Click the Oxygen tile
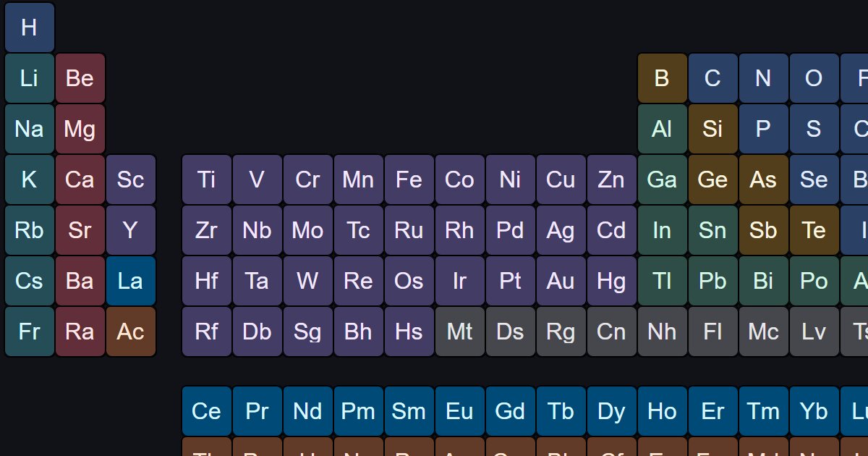This screenshot has height=456, width=868. pyautogui.click(x=814, y=78)
